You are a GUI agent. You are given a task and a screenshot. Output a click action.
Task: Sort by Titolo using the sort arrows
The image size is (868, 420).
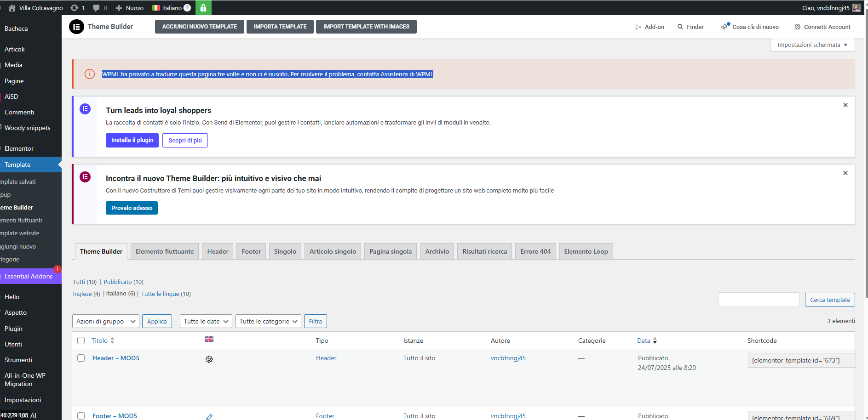[x=112, y=341]
